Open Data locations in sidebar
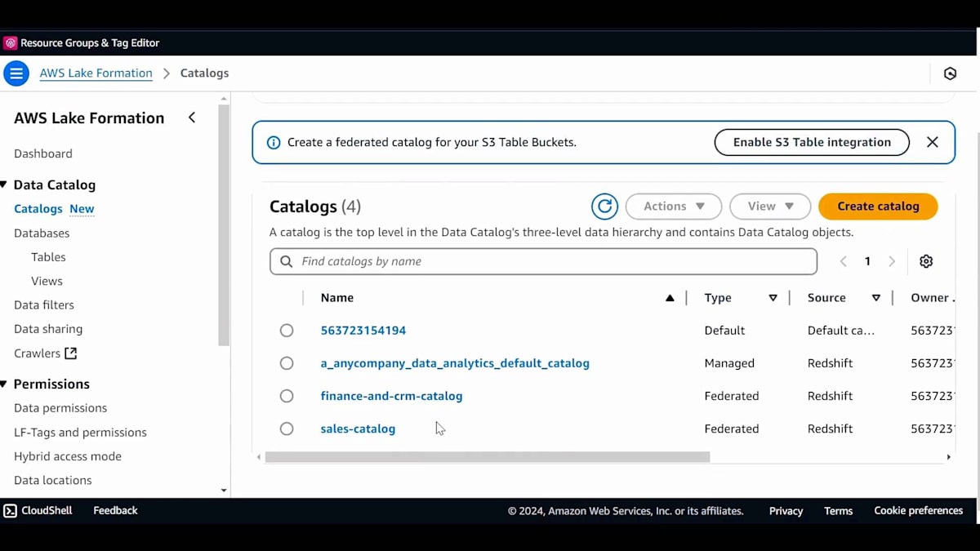This screenshot has width=980, height=551. click(x=53, y=480)
